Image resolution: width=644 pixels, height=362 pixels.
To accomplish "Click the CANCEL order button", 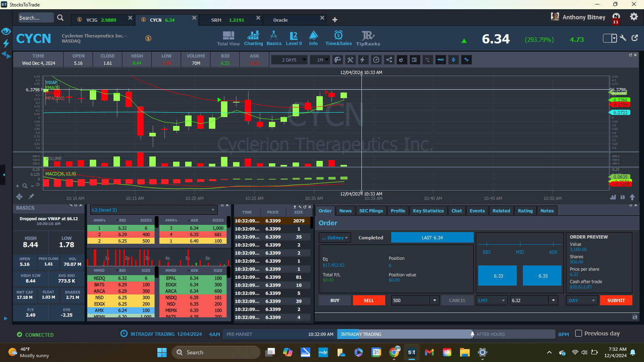I will pyautogui.click(x=457, y=300).
